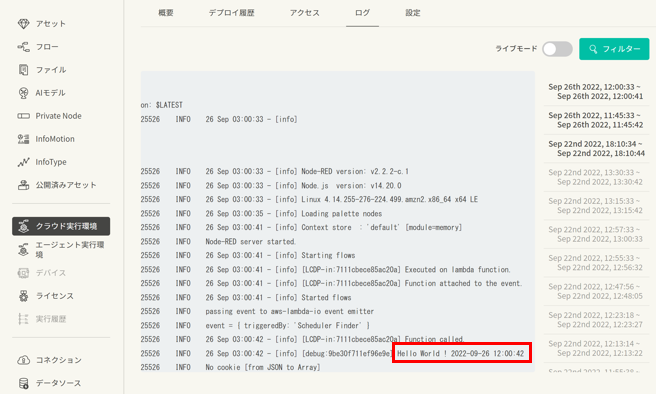657x394 pixels.
Task: Click the Node-RED version log line
Action: 275,171
